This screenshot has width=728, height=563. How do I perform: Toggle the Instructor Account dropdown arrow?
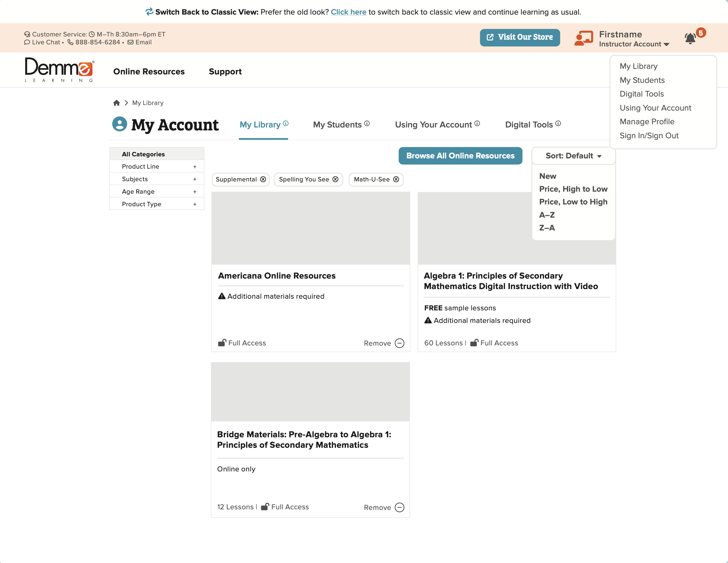click(667, 44)
